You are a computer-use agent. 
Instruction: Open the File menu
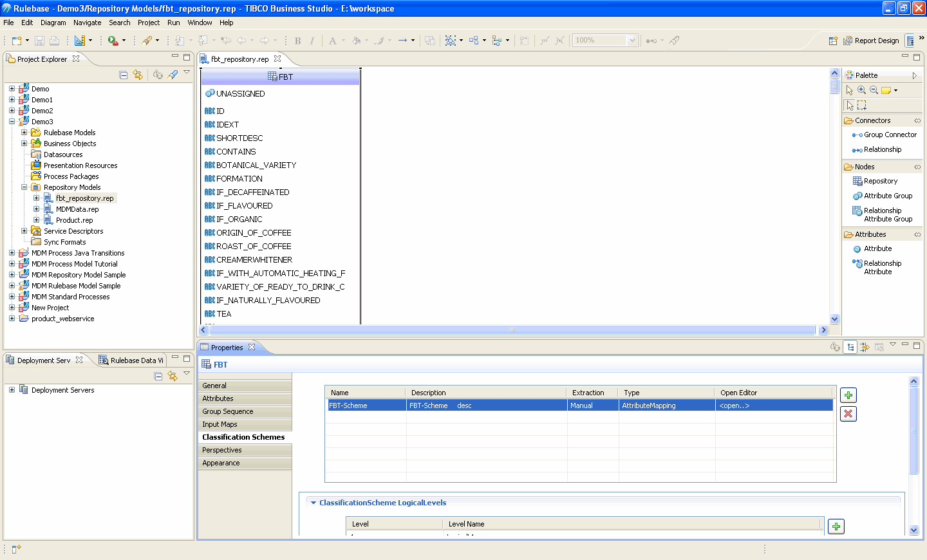(x=8, y=23)
